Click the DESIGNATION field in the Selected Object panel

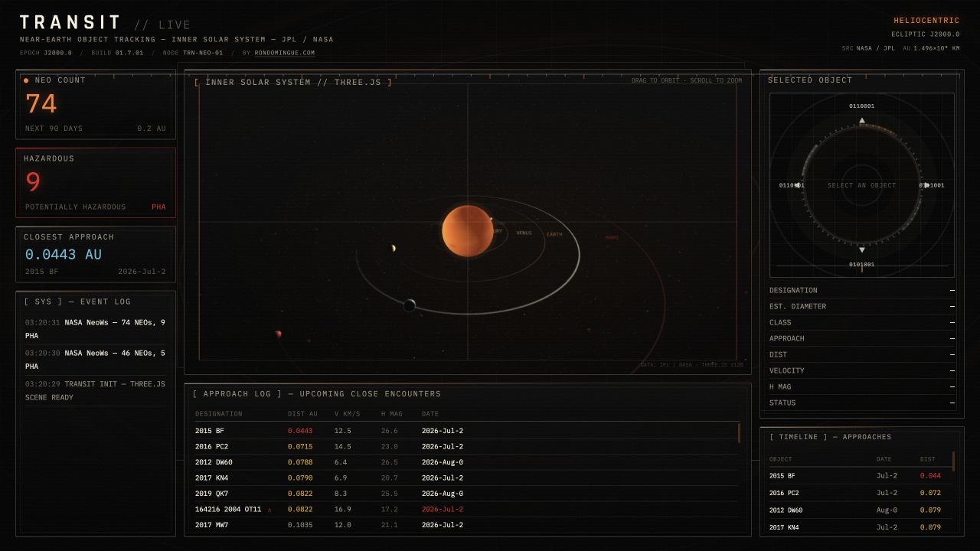tap(862, 290)
